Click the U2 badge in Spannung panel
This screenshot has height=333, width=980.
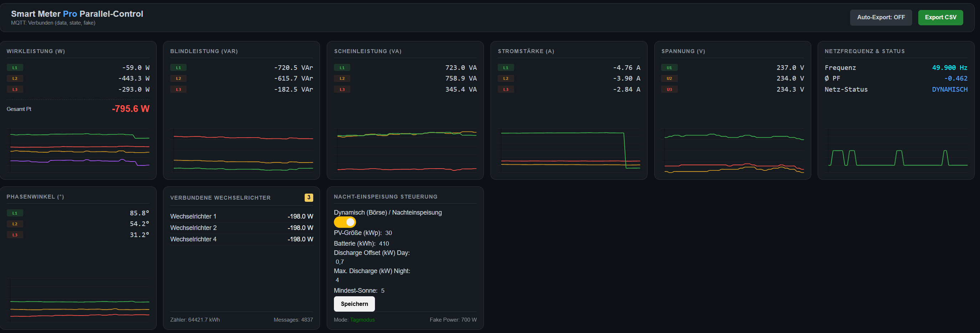[x=669, y=79]
